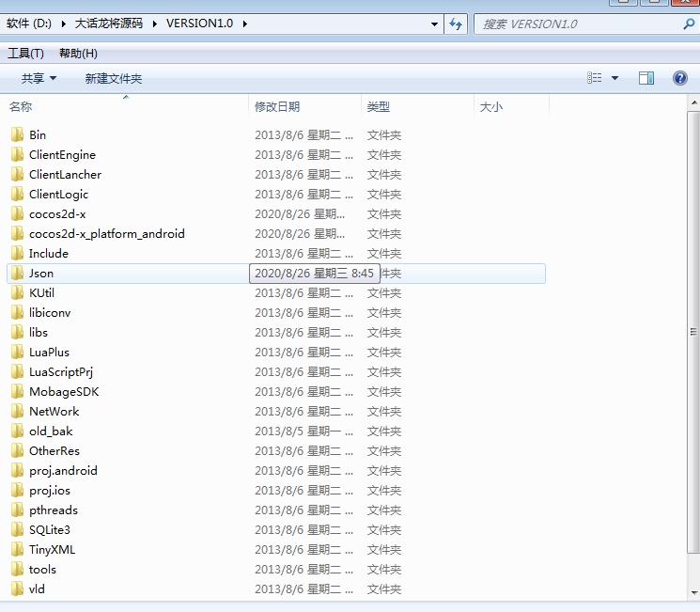Image resolution: width=700 pixels, height=612 pixels.
Task: Click the vld folder icon
Action: point(17,589)
